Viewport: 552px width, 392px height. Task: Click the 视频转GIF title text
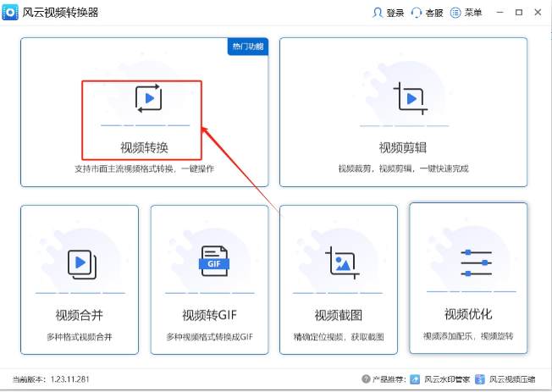click(209, 315)
